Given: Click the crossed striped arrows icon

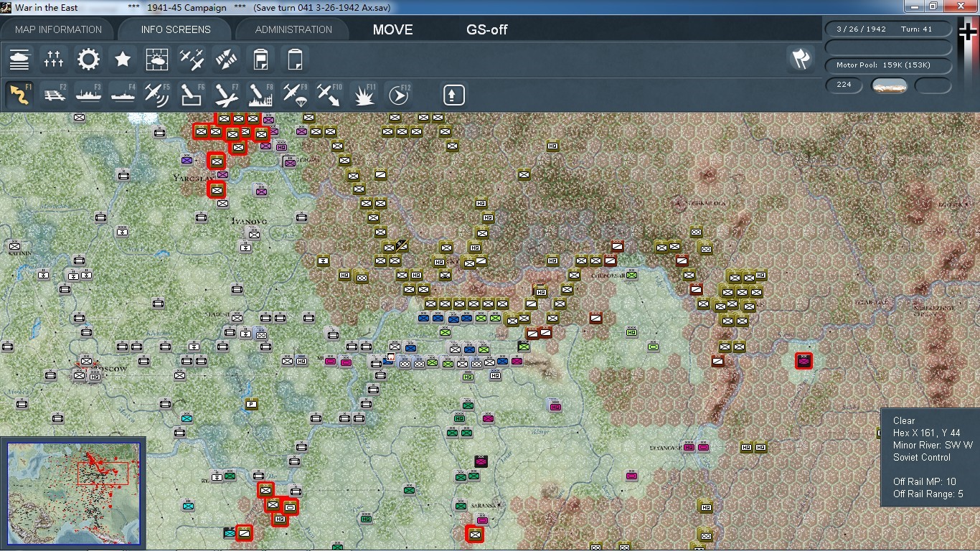Looking at the screenshot, I should coord(227,59).
